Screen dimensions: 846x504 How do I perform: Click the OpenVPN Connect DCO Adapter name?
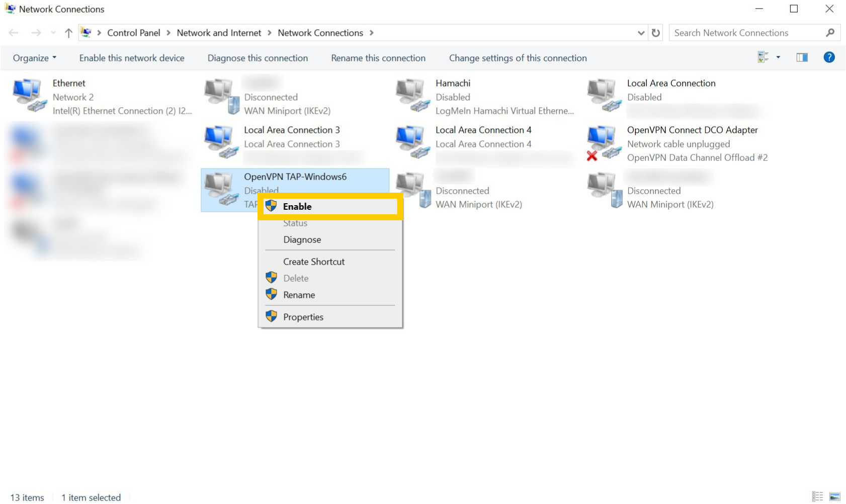click(692, 130)
